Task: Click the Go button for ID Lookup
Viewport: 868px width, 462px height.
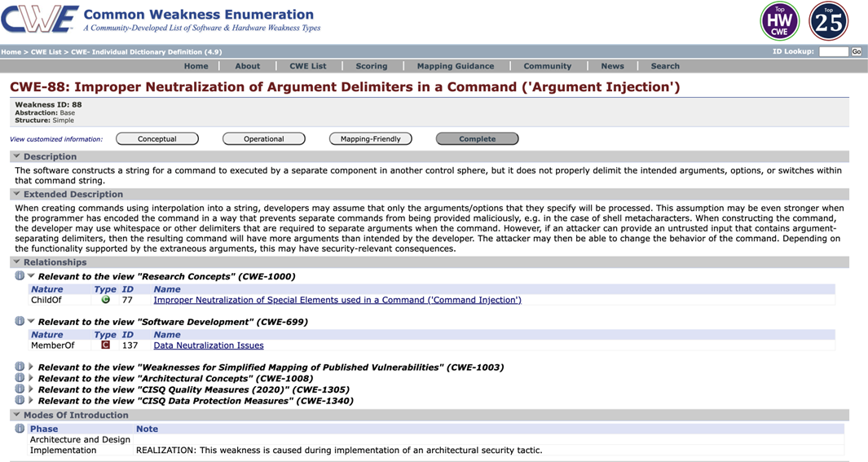Action: (857, 51)
